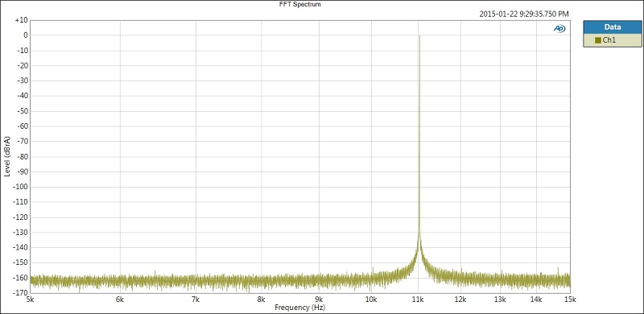Click the 15k frequency axis tick label
Viewport: 644px width, 314px height.
pyautogui.click(x=570, y=300)
